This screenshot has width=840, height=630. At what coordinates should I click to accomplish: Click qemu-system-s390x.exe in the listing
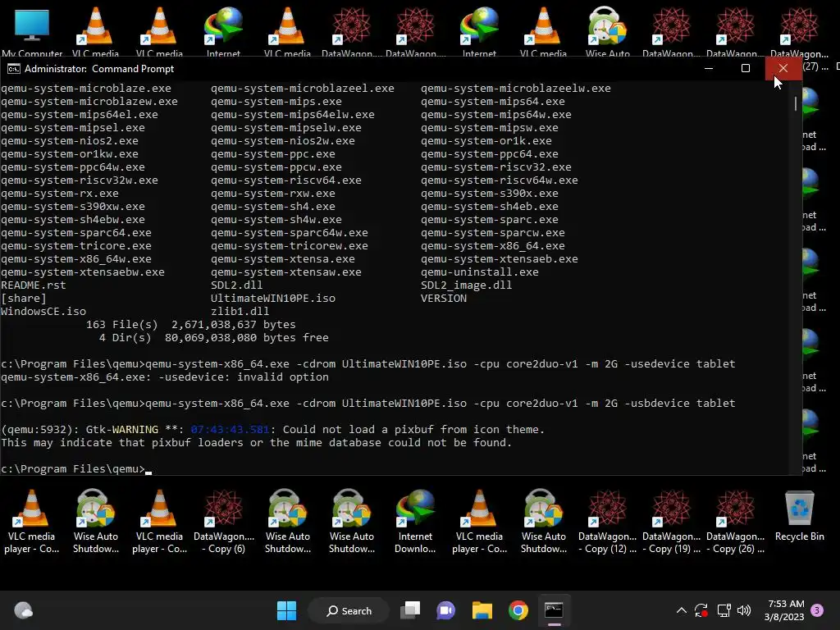pos(489,194)
